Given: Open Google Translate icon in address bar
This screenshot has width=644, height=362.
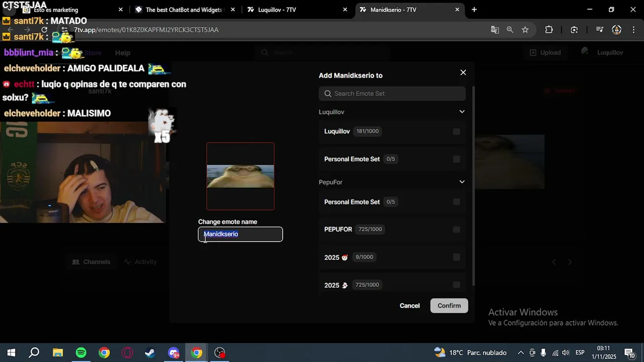Looking at the screenshot, I should [x=495, y=30].
